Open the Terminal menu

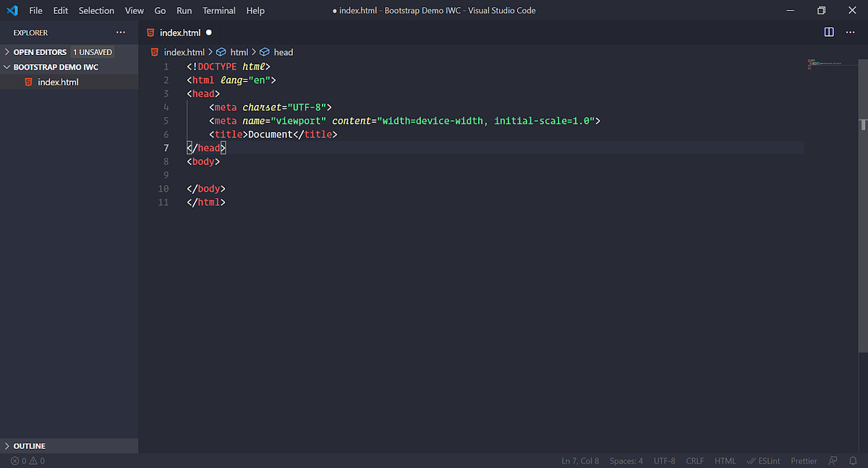point(218,10)
